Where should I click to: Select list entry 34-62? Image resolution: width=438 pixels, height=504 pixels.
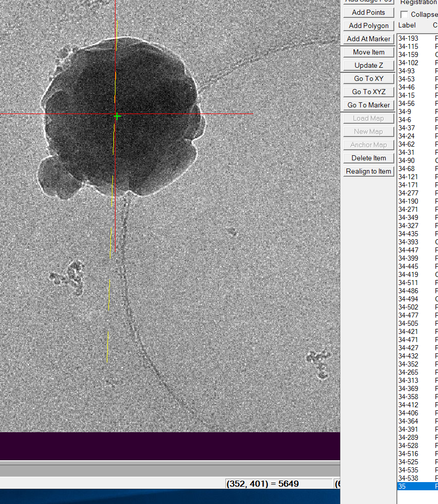418,144
